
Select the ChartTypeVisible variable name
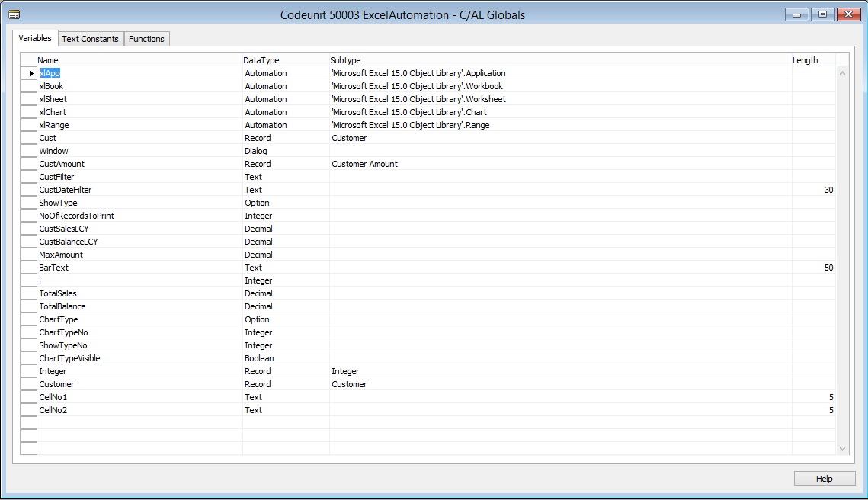[69, 358]
